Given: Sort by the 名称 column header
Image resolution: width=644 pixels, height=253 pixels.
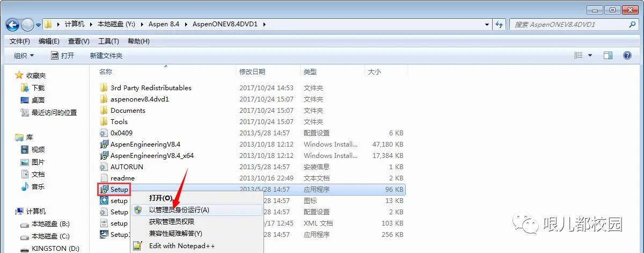Looking at the screenshot, I should (106, 71).
